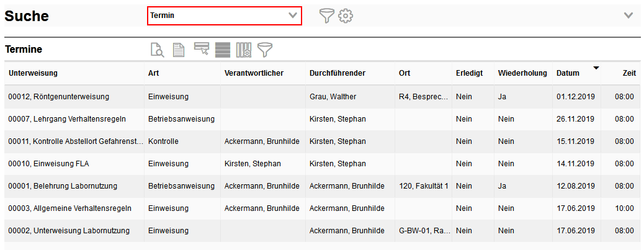
Task: Click the Termine list filter funnel icon
Action: tap(266, 50)
